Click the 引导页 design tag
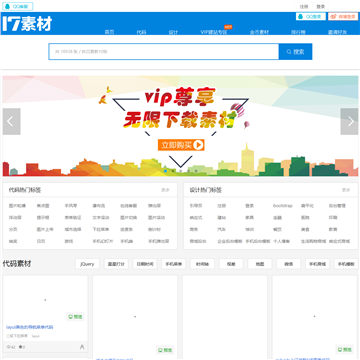 click(x=196, y=206)
